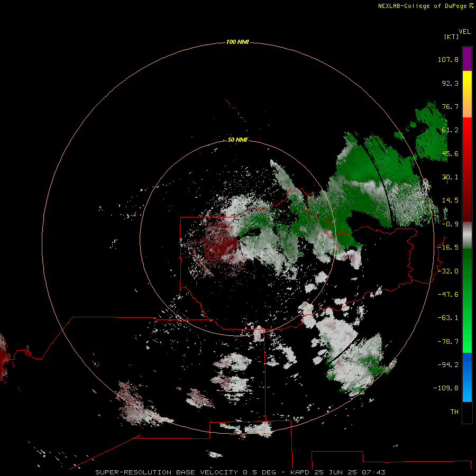Click the 45.6 velocity scale value

(450, 153)
